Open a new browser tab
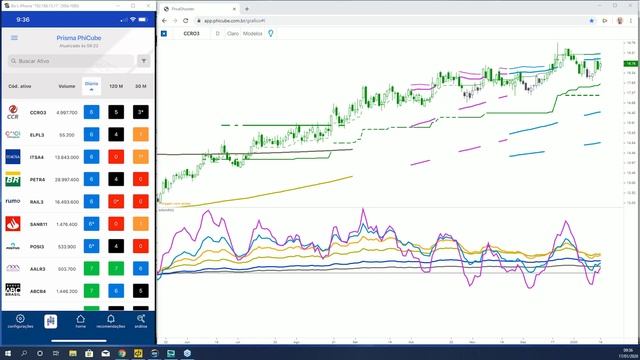The width and height of the screenshot is (640, 360). coord(247,9)
